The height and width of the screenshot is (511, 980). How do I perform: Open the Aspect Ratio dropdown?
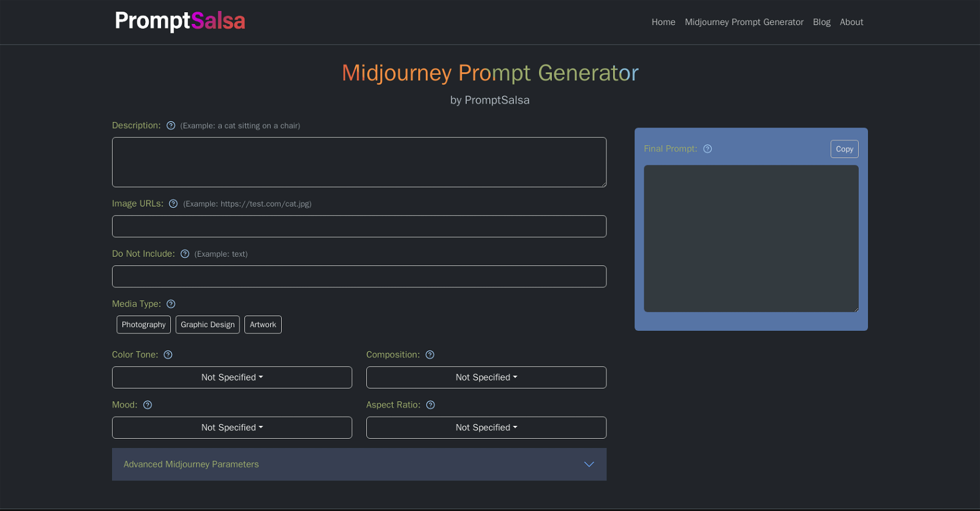click(486, 428)
